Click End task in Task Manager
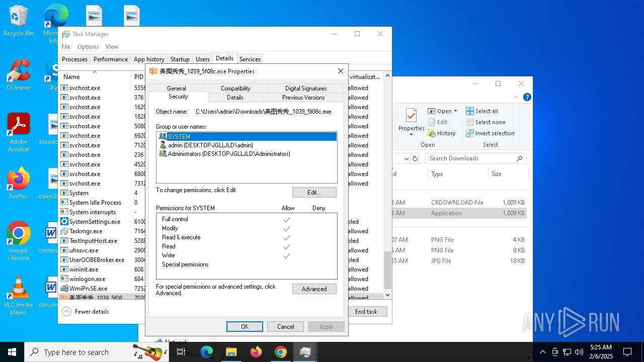This screenshot has width=644, height=362. pyautogui.click(x=366, y=312)
